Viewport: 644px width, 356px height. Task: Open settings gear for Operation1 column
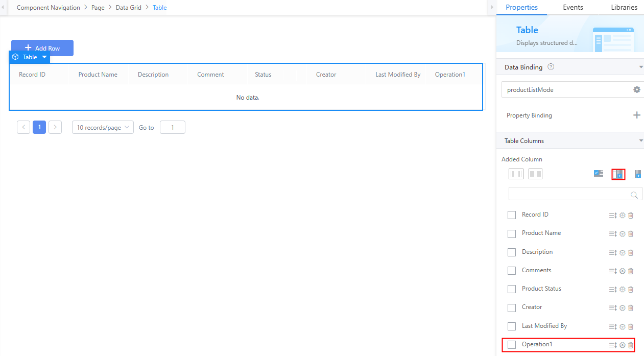point(623,345)
